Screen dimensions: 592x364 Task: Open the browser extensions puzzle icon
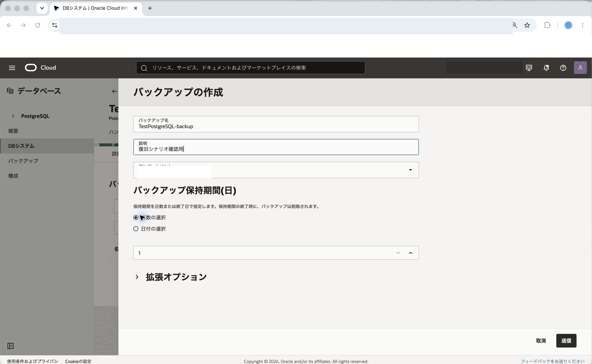(547, 25)
